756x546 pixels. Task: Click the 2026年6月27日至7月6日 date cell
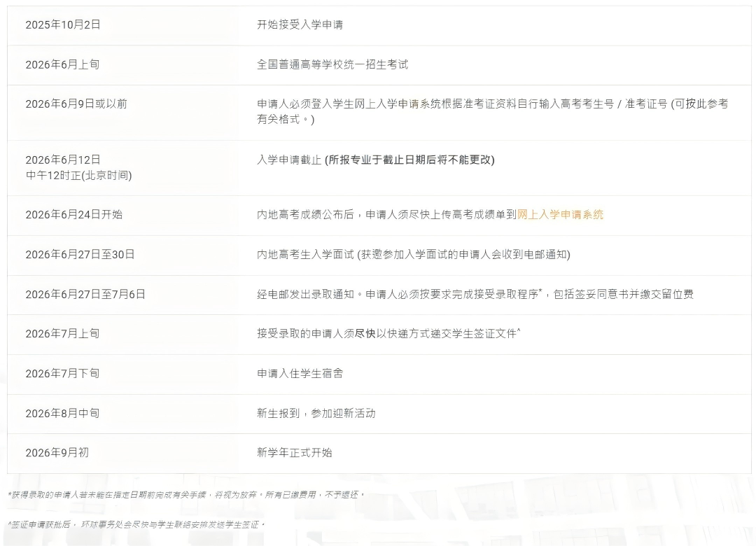(85, 295)
